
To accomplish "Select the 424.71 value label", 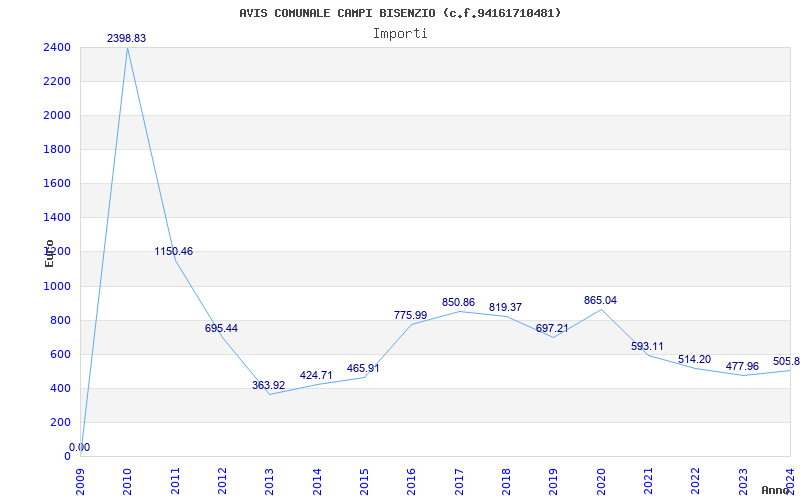I will pyautogui.click(x=316, y=376).
